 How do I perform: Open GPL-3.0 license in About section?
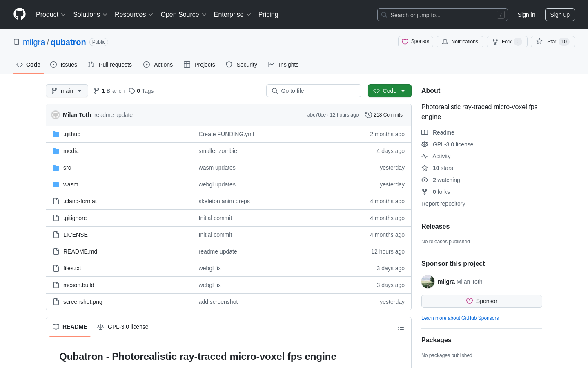(448, 144)
